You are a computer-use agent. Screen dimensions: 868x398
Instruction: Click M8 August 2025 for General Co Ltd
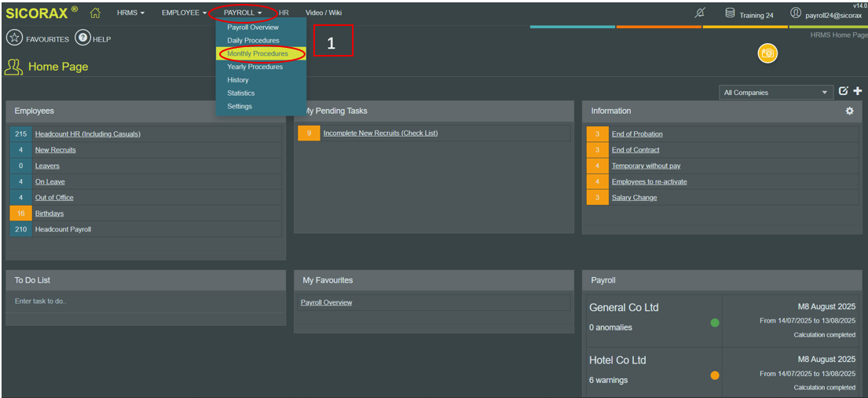826,307
